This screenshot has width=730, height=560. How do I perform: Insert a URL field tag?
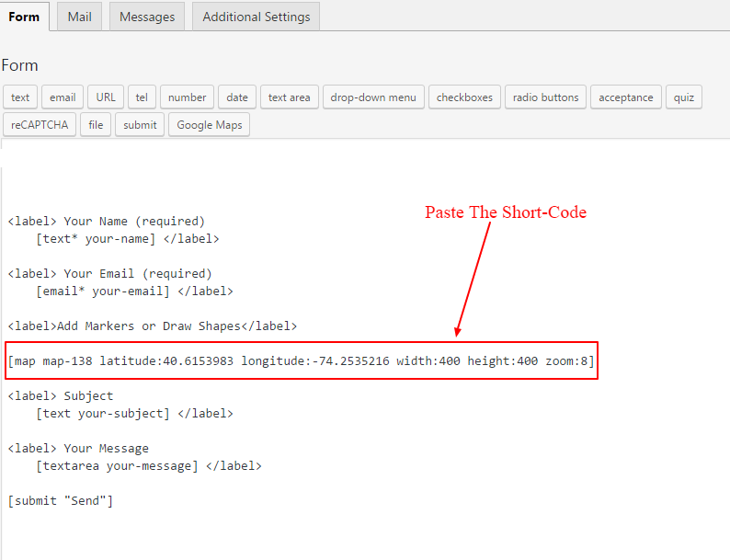coord(106,97)
